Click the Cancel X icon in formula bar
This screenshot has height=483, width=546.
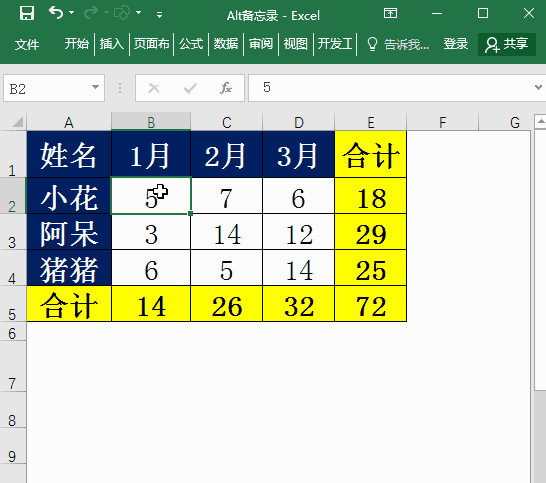(154, 88)
